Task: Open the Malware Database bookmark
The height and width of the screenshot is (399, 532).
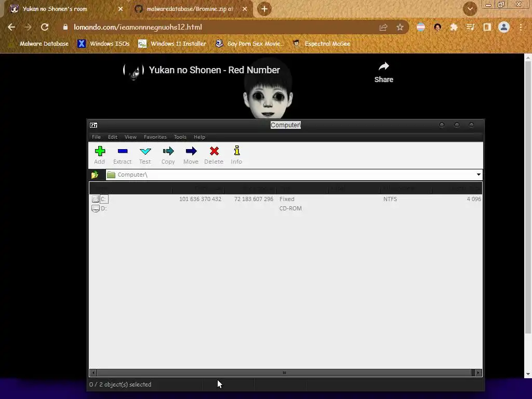Action: click(39, 44)
